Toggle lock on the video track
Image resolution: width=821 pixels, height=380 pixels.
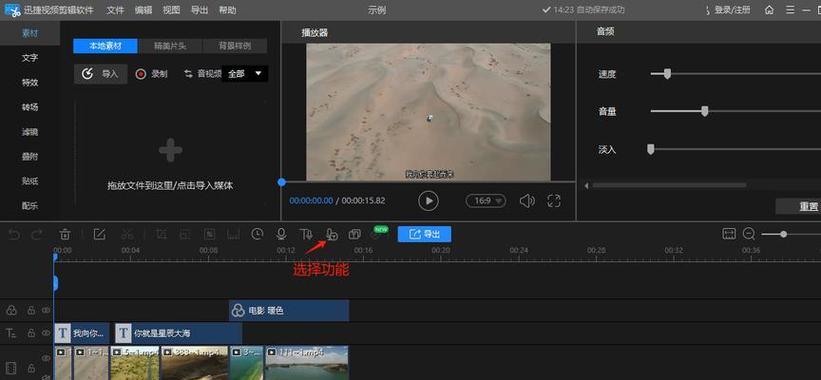(31, 367)
